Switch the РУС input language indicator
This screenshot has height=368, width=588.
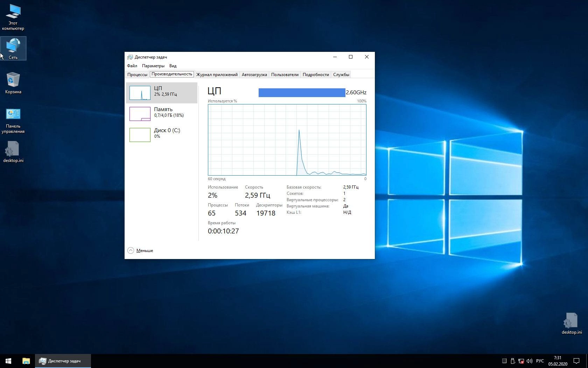coord(540,361)
